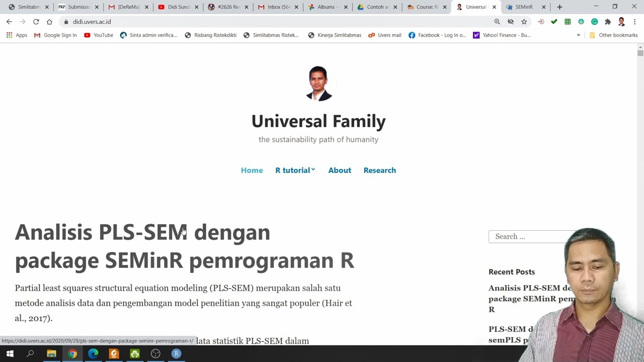Image resolution: width=644 pixels, height=362 pixels.
Task: Open Kinerja Simlitabmas bookmark
Action: pyautogui.click(x=335, y=35)
